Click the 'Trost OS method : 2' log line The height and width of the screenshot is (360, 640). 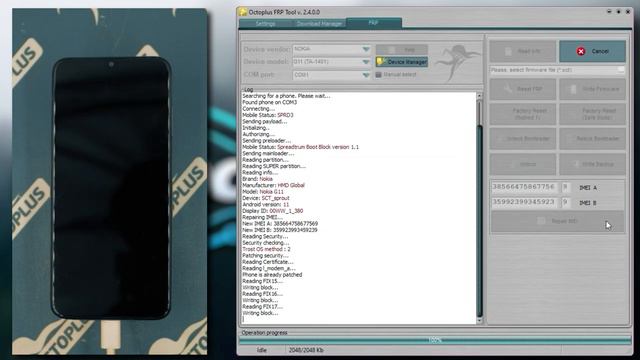click(x=267, y=249)
